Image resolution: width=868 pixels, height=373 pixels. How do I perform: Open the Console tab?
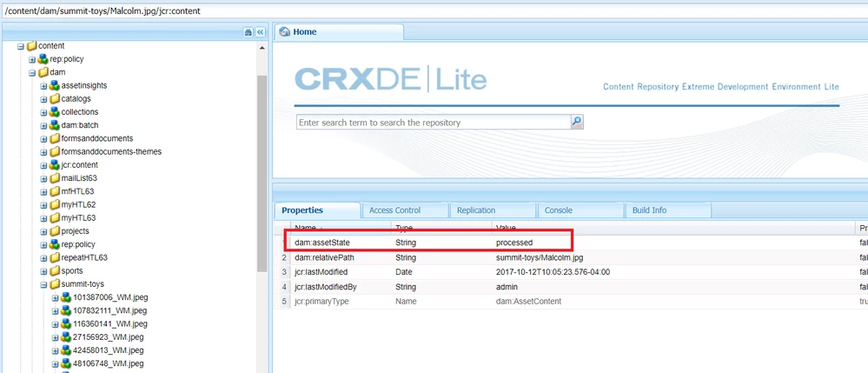tap(580, 210)
